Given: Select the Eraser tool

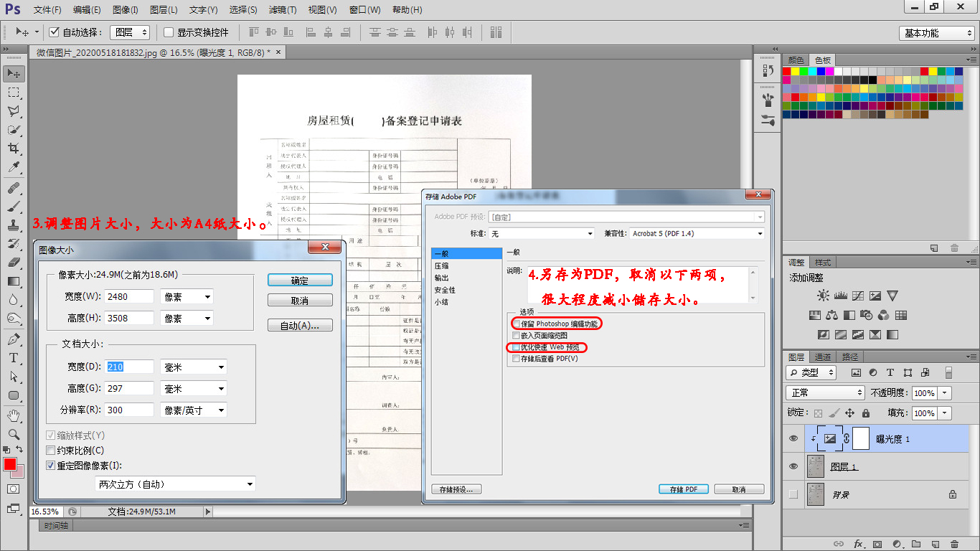Looking at the screenshot, I should [14, 263].
